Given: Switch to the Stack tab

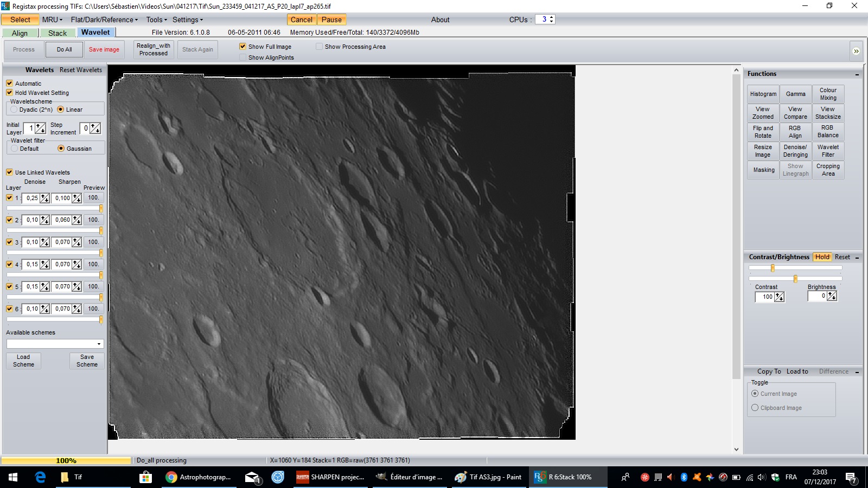Looking at the screenshot, I should coord(57,33).
